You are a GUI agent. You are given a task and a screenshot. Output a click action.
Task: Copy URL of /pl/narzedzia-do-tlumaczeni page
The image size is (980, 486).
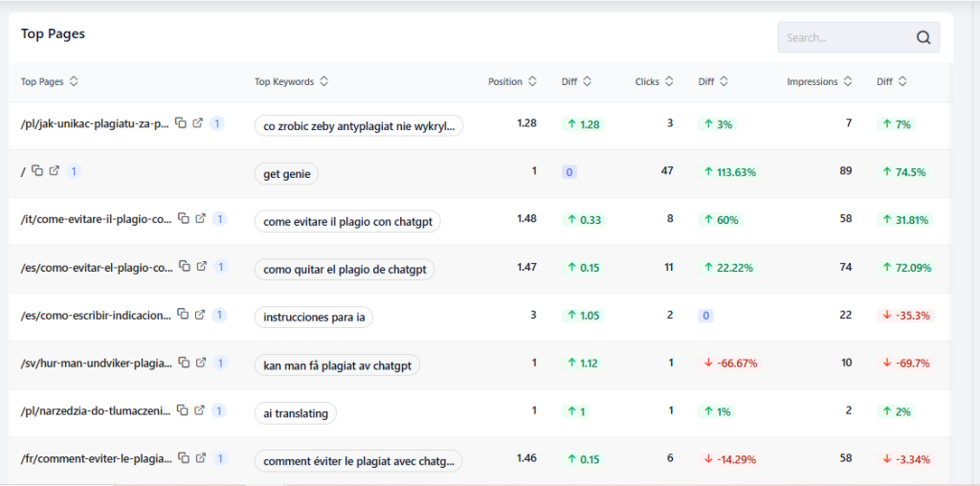183,410
